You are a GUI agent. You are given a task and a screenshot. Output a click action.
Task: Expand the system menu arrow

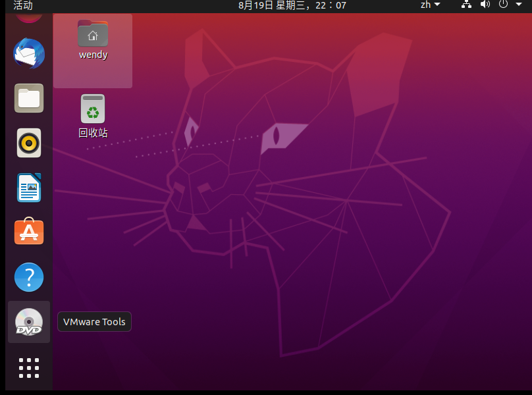coord(519,5)
